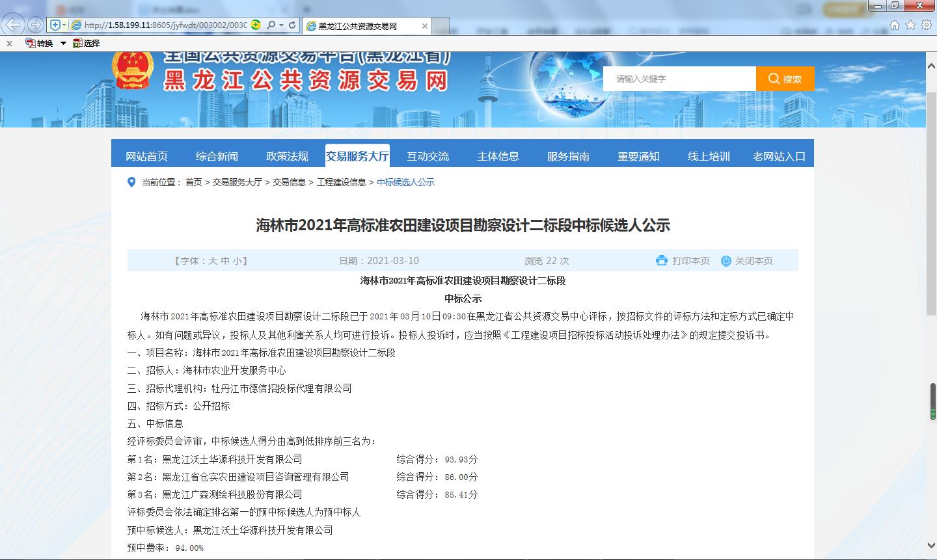Refresh the page with the reload icon
The image size is (937, 560).
(292, 25)
